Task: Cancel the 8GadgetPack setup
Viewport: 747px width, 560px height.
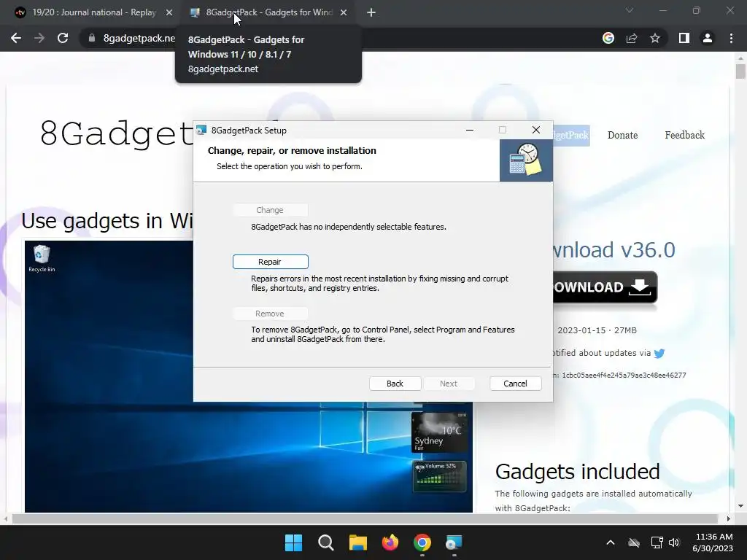Action: pos(515,384)
